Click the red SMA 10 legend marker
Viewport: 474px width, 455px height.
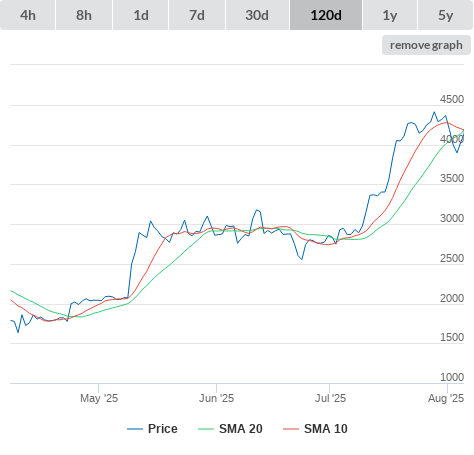point(291,429)
